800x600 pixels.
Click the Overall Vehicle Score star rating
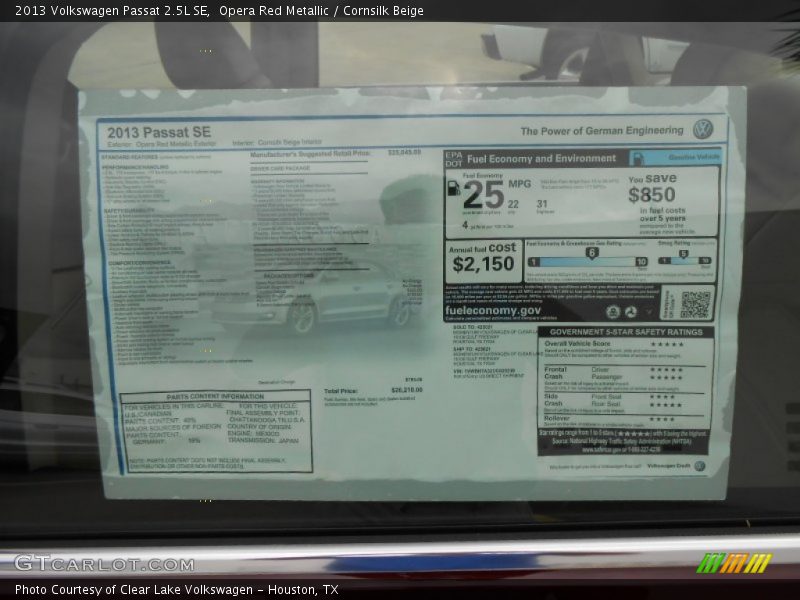(667, 344)
